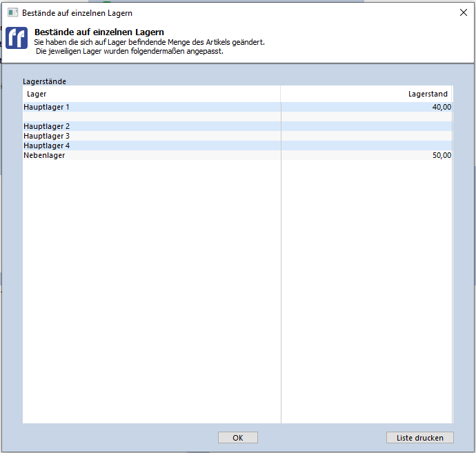Viewport: 476px width, 453px height.
Task: Click the window title bar text
Action: 77,12
